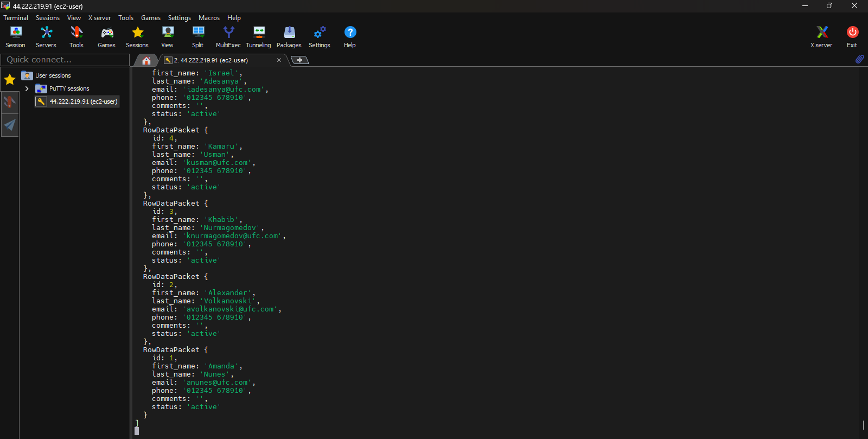Screen dimensions: 868x439
Task: Expand the PuTTY sessions tree node
Action: coord(27,88)
